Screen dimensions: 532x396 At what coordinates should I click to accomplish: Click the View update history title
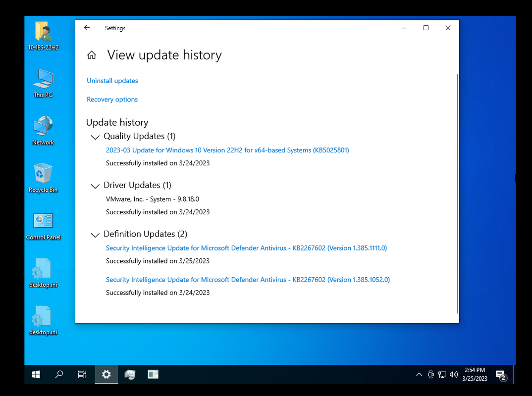(164, 55)
